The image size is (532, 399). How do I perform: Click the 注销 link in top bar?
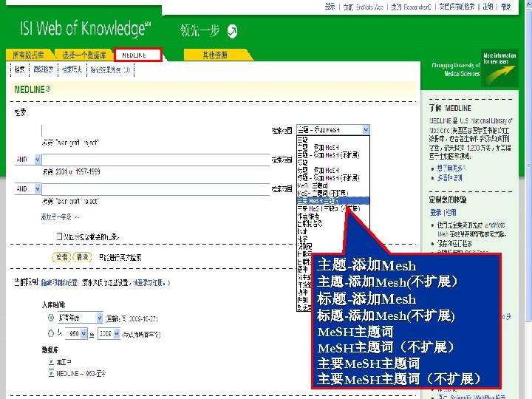(x=488, y=7)
